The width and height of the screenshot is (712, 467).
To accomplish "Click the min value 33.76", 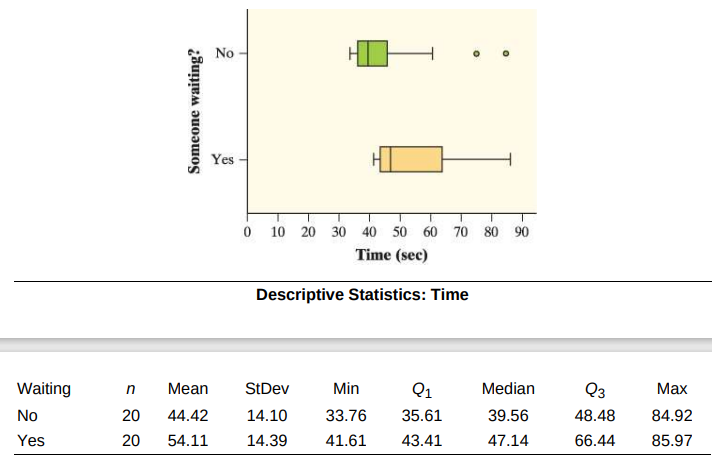I will (346, 415).
